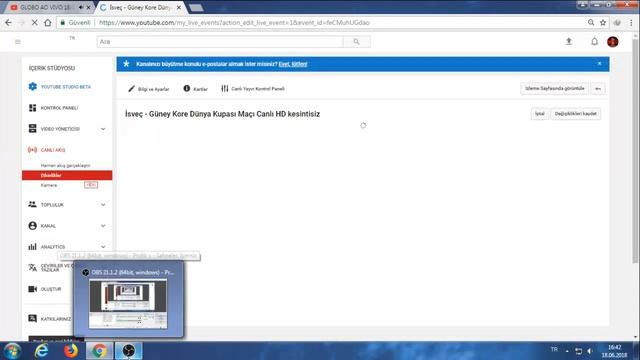This screenshot has height=360, width=640.
Task: Click the TR language indicator in taskbar
Action: pos(554,350)
